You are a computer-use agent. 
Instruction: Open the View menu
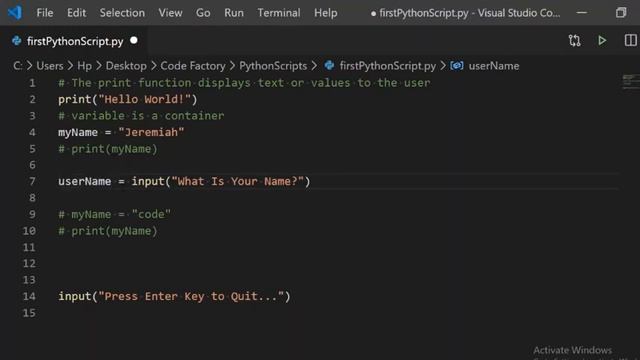[170, 13]
